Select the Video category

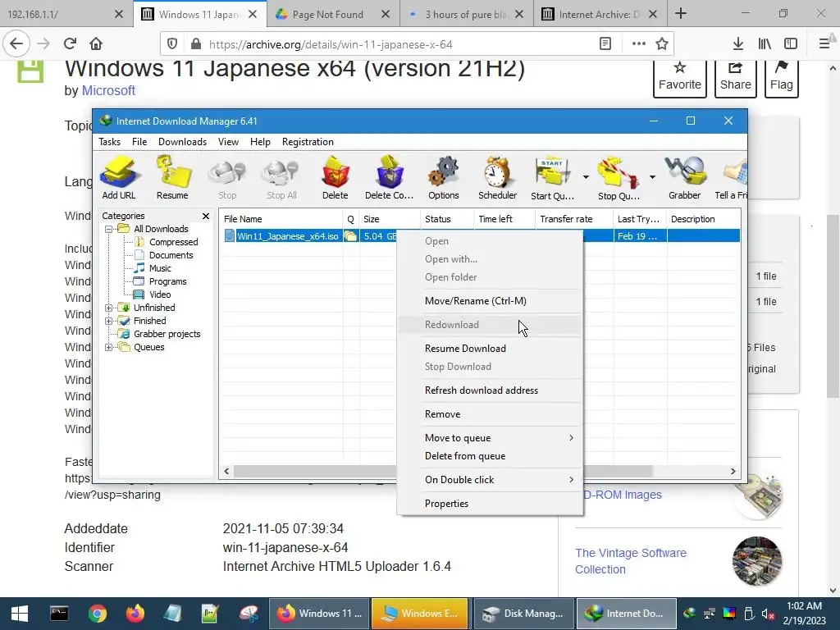160,294
